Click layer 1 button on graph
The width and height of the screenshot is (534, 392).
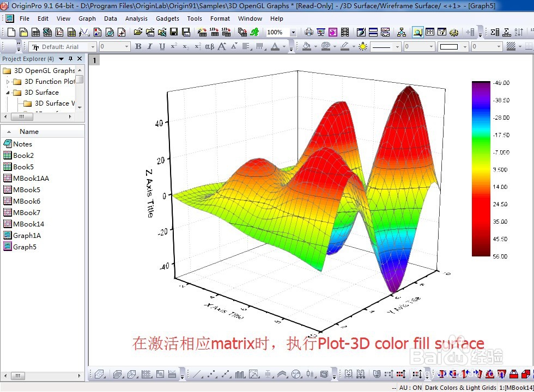coord(94,60)
